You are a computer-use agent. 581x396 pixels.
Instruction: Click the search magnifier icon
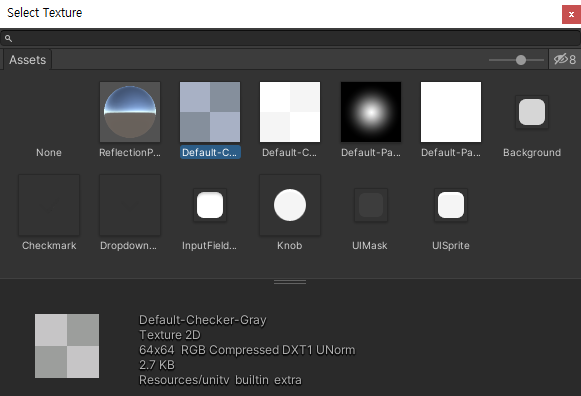[9, 38]
